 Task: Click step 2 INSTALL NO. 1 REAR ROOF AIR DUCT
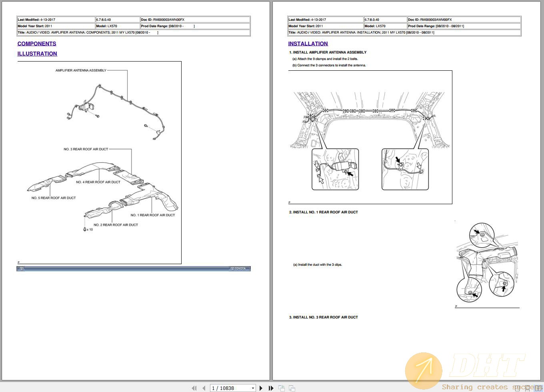pos(324,212)
